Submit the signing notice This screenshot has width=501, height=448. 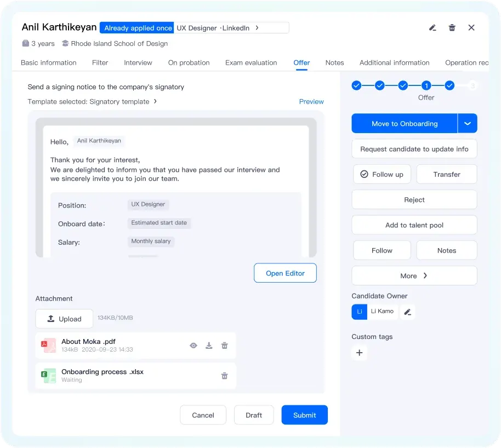coord(304,415)
